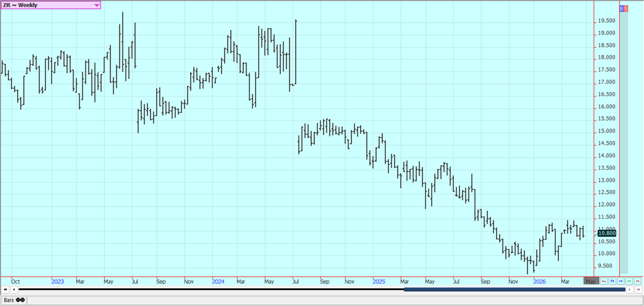Click the red corner-arrow scale icon
644x306 pixels.
pos(604,281)
